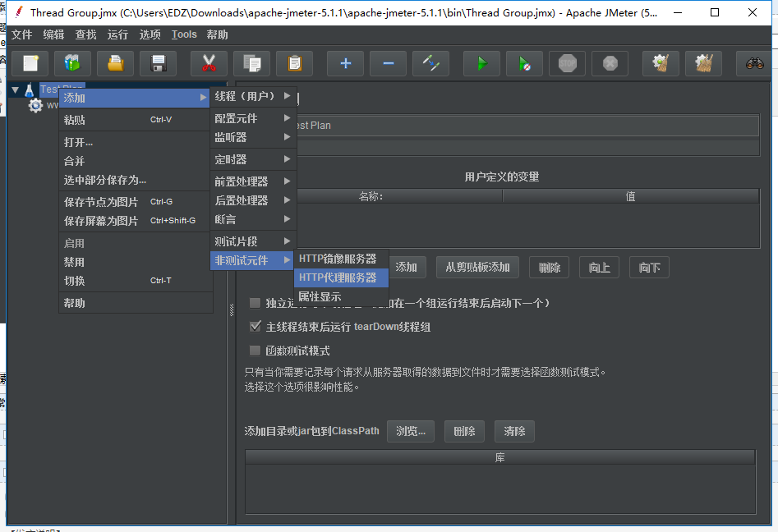The width and height of the screenshot is (778, 532).
Task: Choose 保存屏幕为图片 in context menu
Action: tap(136, 221)
